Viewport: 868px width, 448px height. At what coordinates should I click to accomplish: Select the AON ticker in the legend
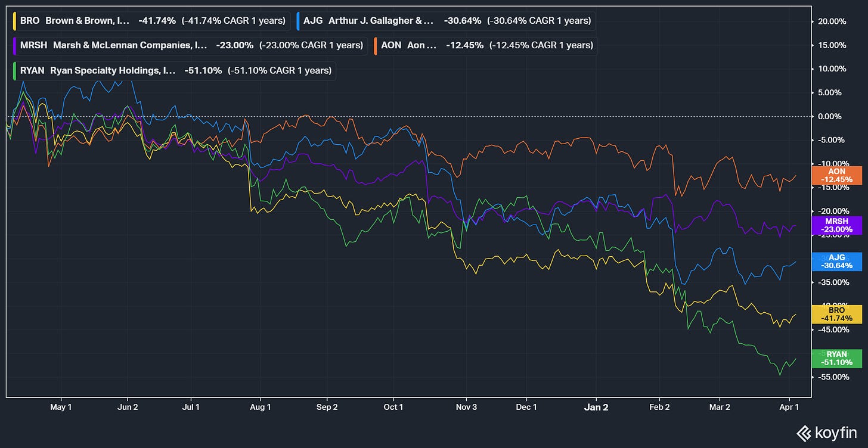tap(392, 45)
